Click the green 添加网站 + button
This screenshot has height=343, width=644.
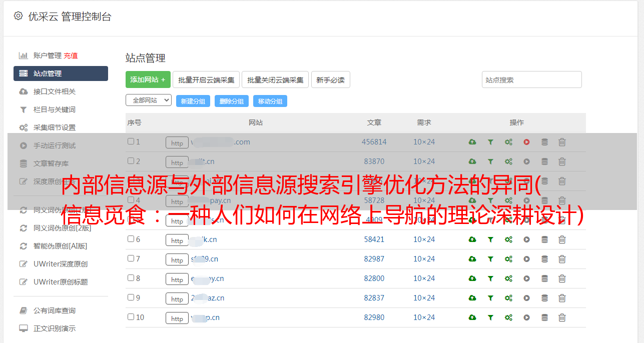(148, 79)
